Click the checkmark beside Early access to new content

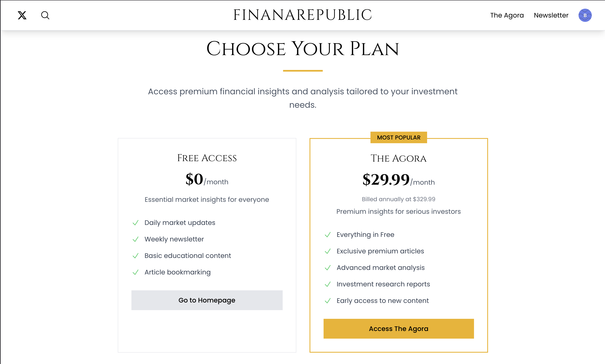[328, 301]
